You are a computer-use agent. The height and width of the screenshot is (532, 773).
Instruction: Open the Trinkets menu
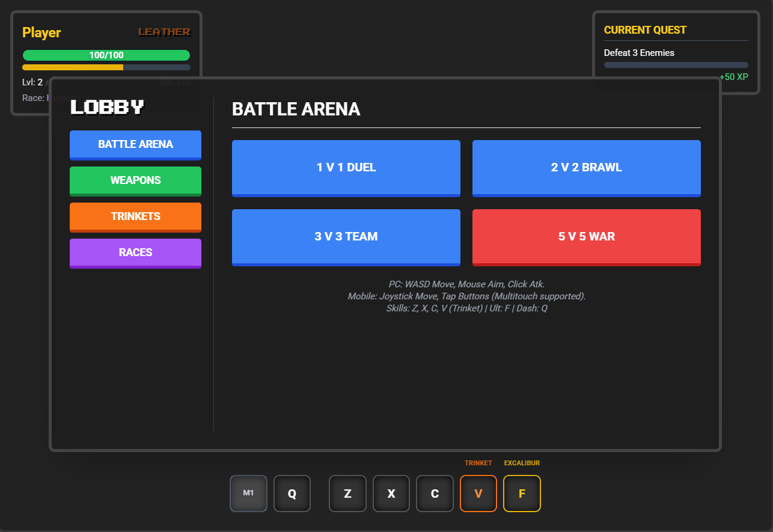click(x=135, y=217)
